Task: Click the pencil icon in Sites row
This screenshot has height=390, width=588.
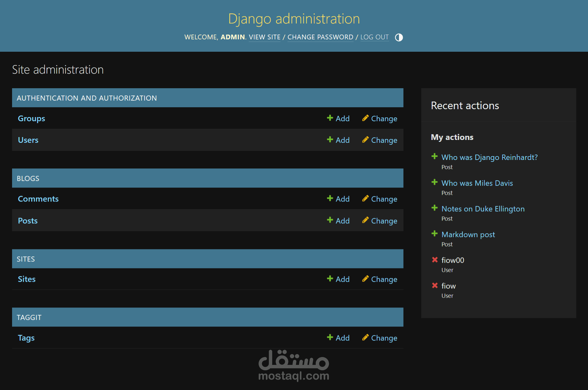Action: coord(365,279)
